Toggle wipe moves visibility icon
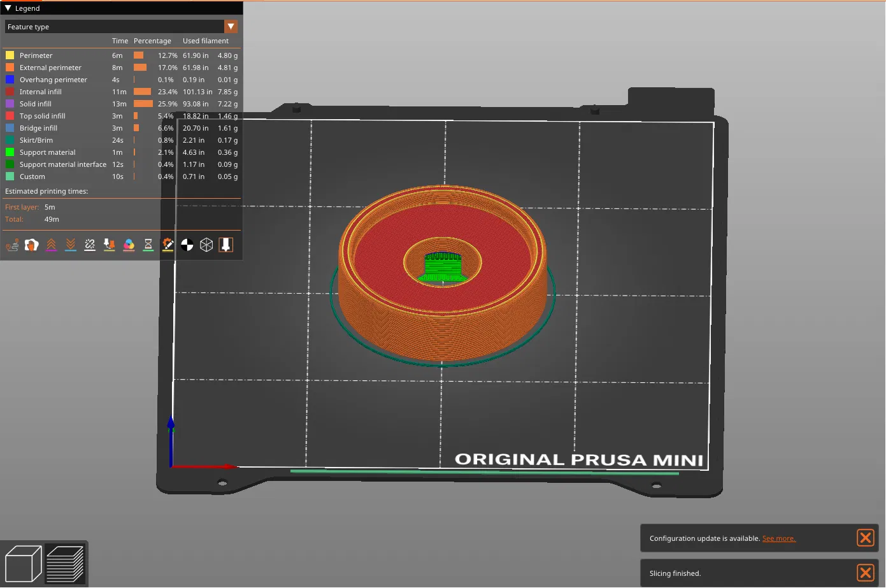This screenshot has width=886, height=588. [x=32, y=245]
